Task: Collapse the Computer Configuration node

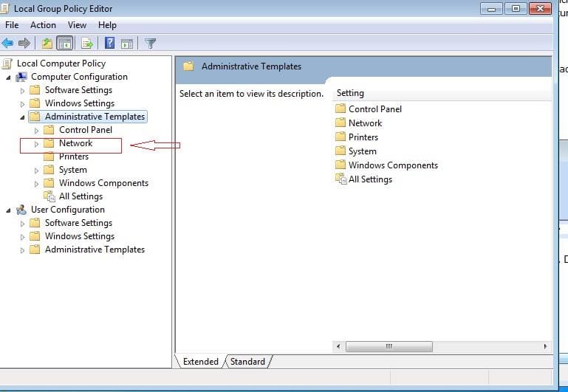Action: [8, 78]
